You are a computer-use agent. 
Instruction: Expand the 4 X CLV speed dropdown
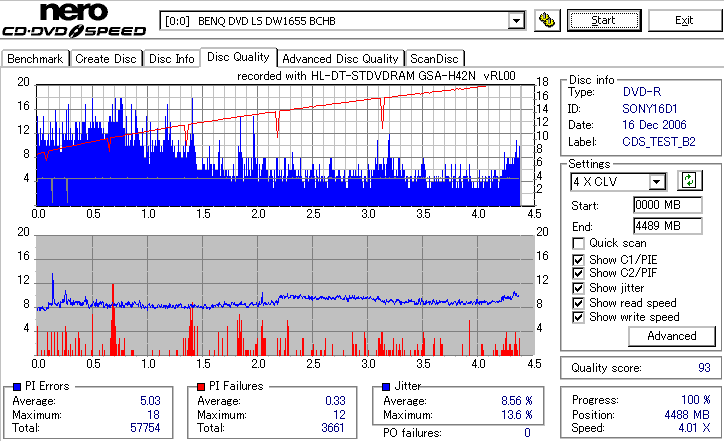(656, 182)
